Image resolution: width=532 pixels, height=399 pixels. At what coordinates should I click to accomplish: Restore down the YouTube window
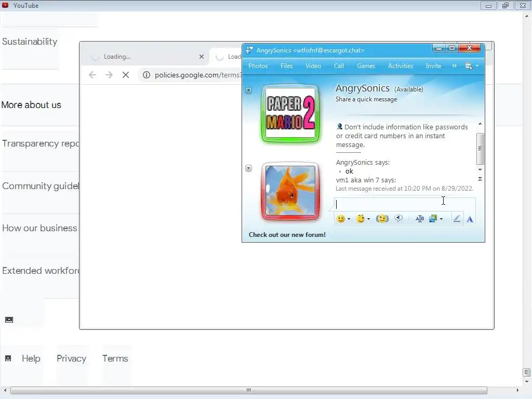(505, 5)
